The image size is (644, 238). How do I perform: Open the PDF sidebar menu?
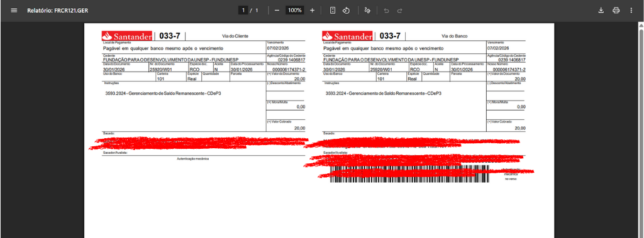[x=14, y=10]
